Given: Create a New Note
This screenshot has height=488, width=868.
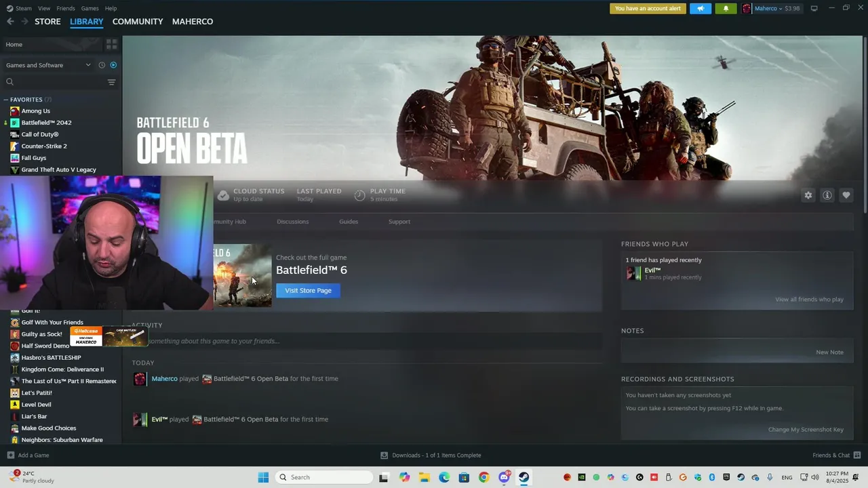Looking at the screenshot, I should click(x=829, y=352).
